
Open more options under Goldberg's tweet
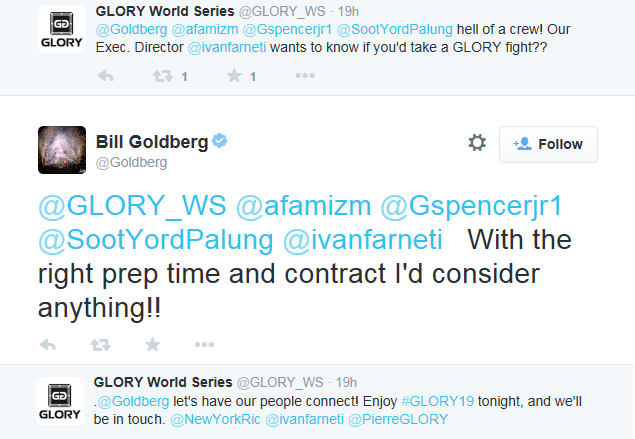(204, 345)
